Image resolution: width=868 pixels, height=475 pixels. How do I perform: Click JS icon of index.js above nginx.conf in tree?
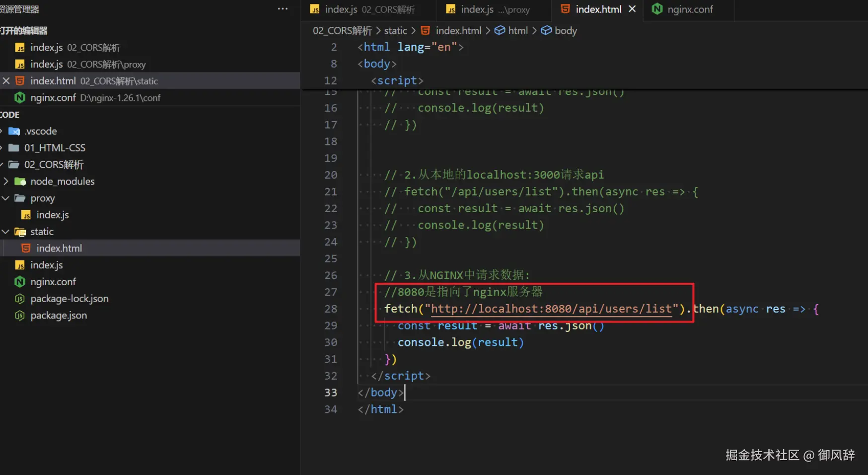pyautogui.click(x=20, y=265)
